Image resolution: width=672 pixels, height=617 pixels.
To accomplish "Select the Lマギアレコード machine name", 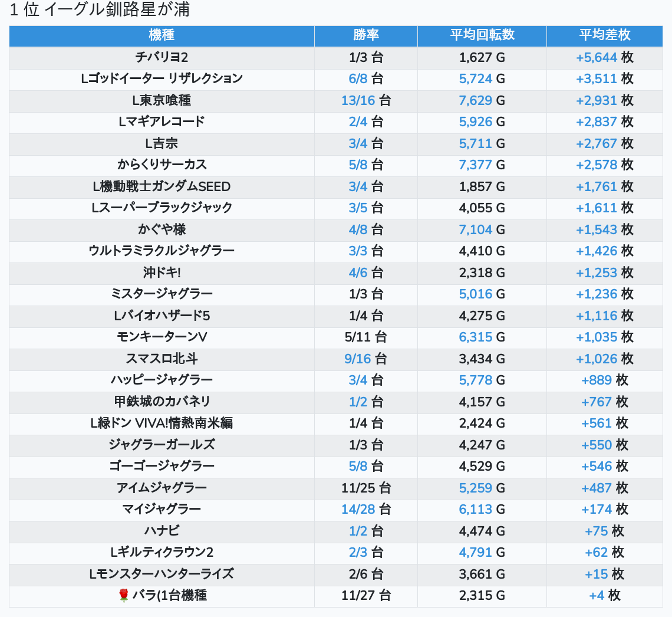I will point(162,122).
